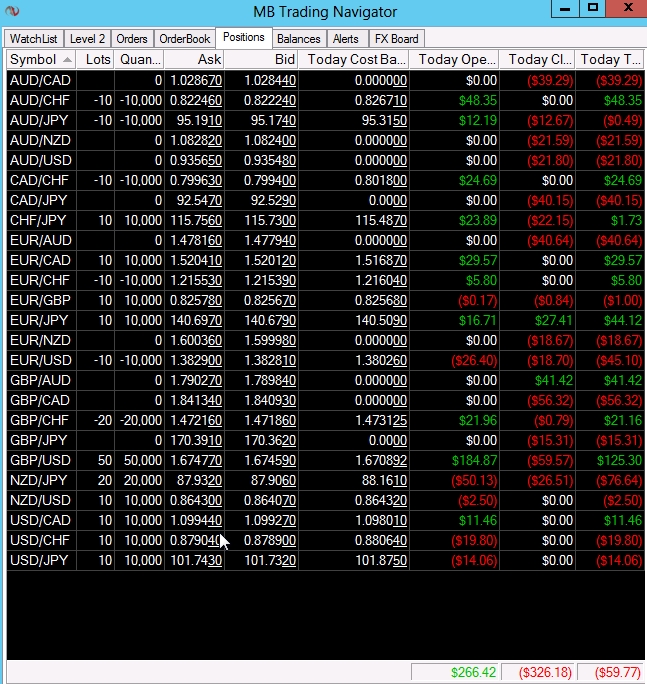Click EUR/USD bid price 1.382810
Viewport: 647px width, 684px height.
click(x=270, y=360)
